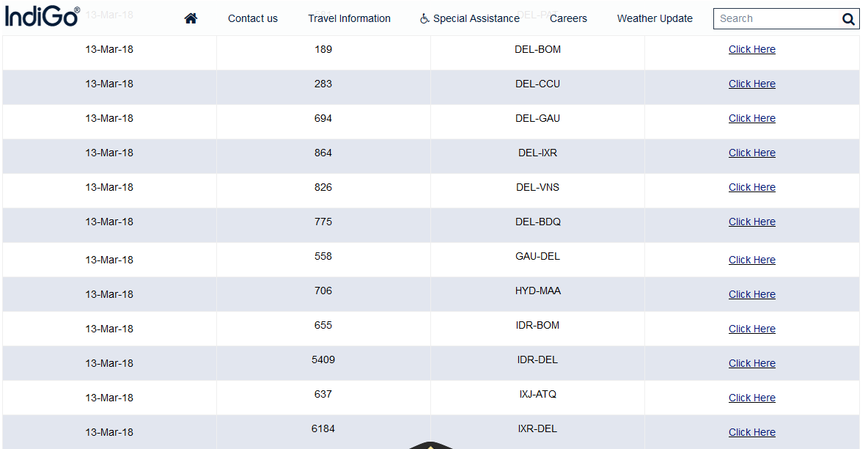
Task: Open Click Here for HYD-MAA flight
Action: (x=751, y=294)
